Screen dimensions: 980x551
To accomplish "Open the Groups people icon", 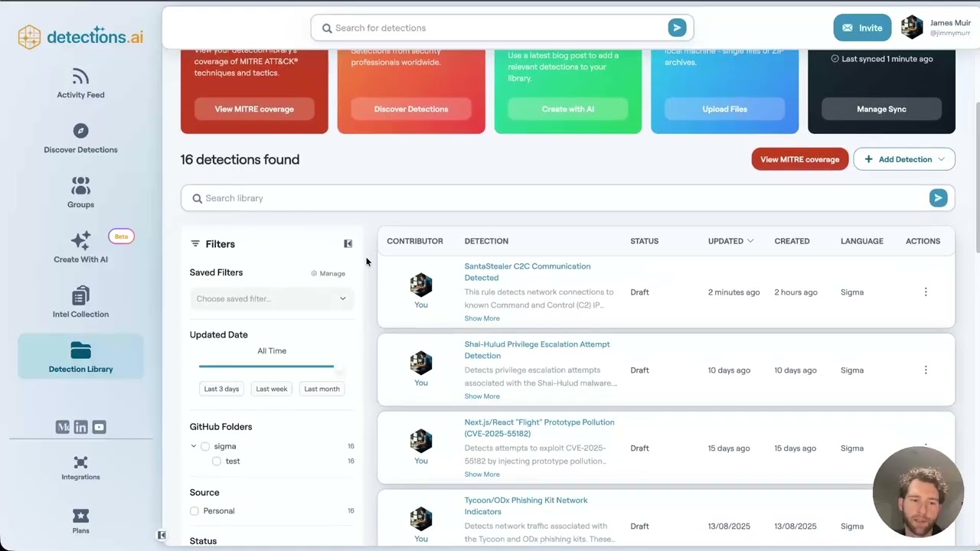I will click(80, 186).
